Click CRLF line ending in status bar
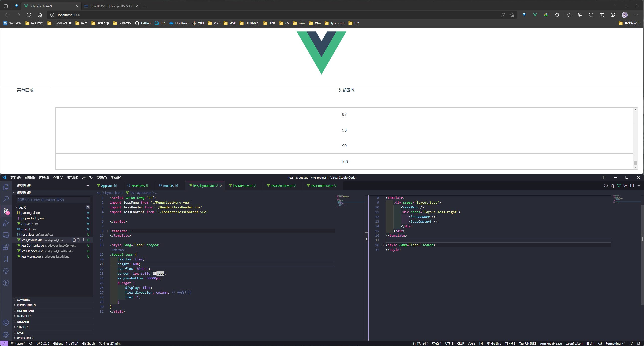The width and height of the screenshot is (644, 346). click(x=460, y=343)
